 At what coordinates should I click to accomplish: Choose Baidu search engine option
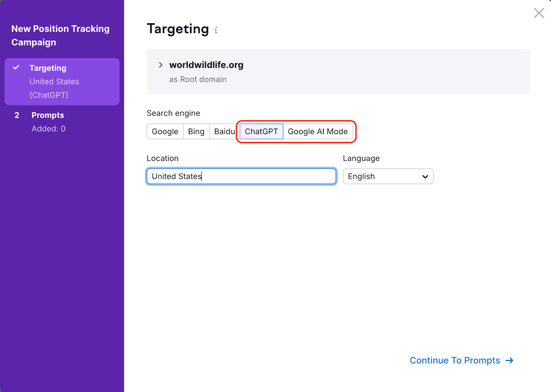coord(224,132)
